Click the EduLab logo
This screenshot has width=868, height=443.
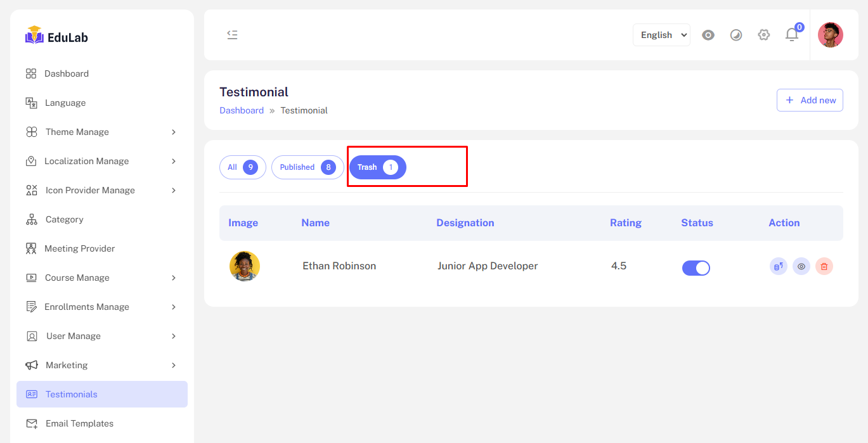tap(56, 37)
